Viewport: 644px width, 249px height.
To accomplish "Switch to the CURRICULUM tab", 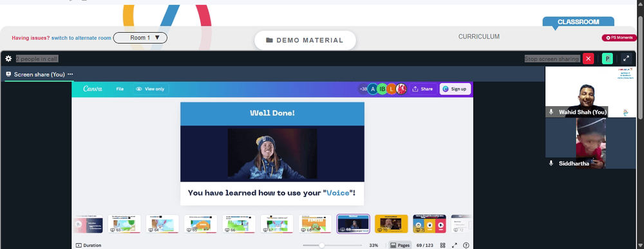I will [479, 37].
